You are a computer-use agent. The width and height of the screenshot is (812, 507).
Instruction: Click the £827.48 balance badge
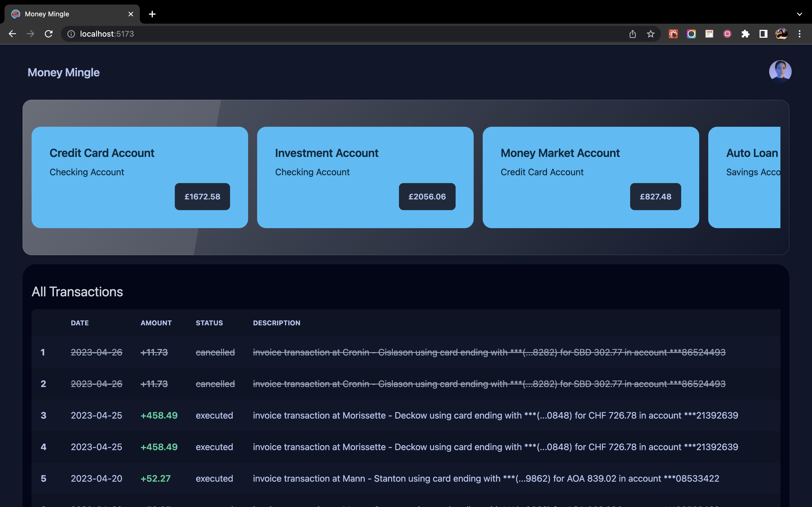655,197
